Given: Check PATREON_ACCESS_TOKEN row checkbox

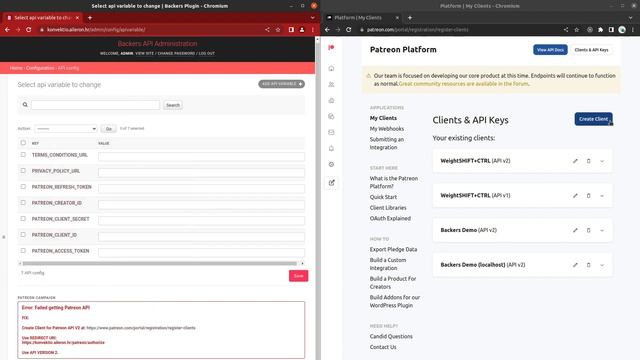Looking at the screenshot, I should [x=23, y=251].
